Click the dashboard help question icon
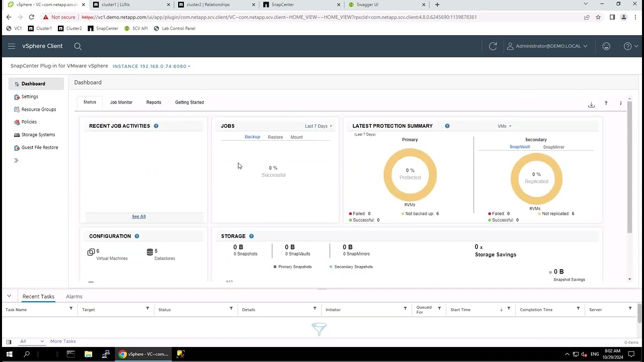This screenshot has height=362, width=644. click(606, 104)
